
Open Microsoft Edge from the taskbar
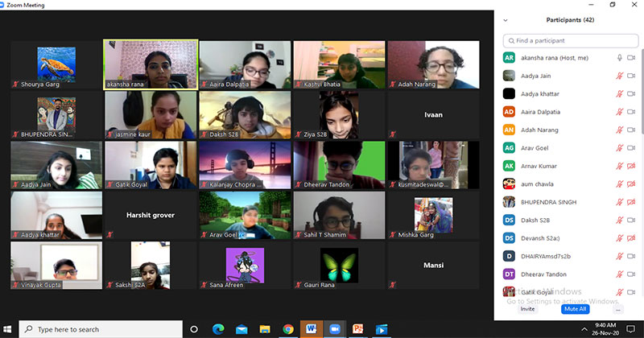tap(218, 329)
